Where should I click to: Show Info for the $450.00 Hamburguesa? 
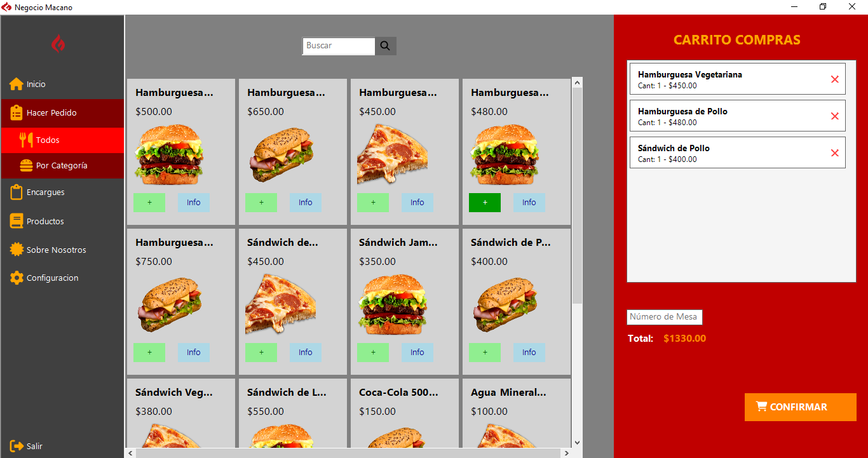417,203
